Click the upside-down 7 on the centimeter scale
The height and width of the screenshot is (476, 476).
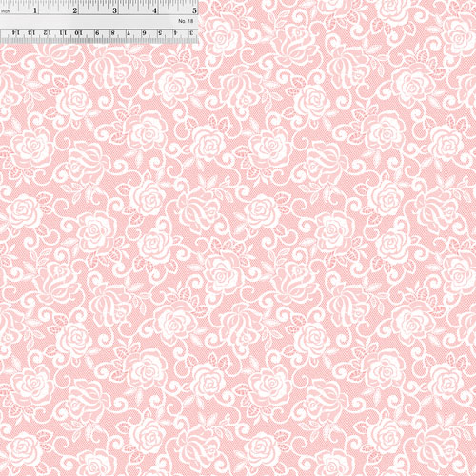click(x=129, y=32)
